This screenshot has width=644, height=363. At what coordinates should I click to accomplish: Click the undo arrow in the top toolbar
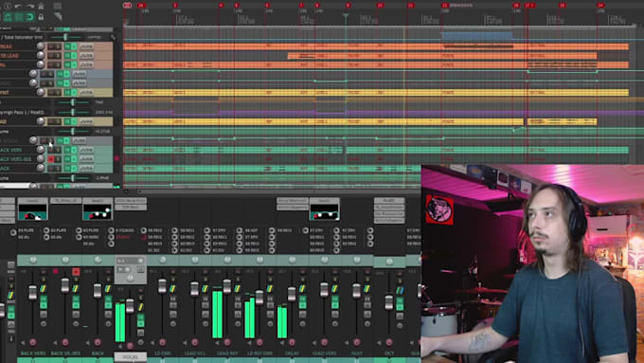(18, 6)
